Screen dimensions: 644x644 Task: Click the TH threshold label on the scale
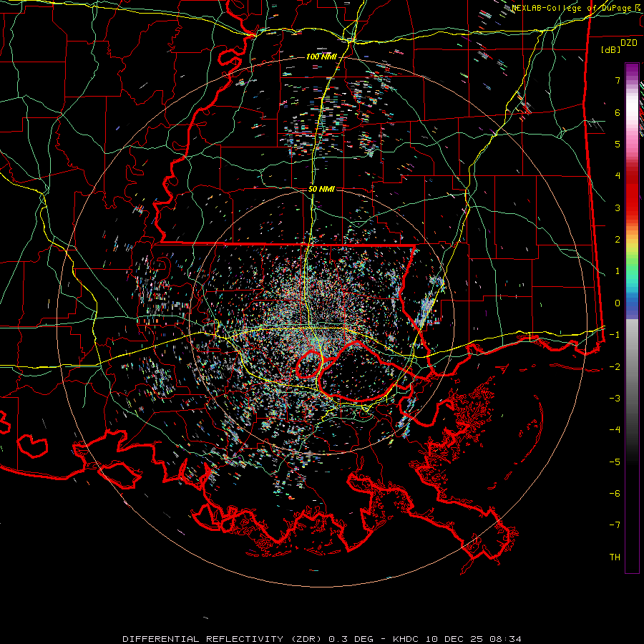[x=615, y=557]
